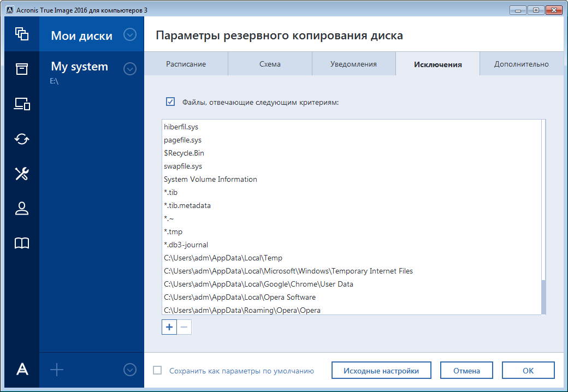Click the Acronis logo at sidebar bottom
The width and height of the screenshot is (568, 392).
pos(22,369)
